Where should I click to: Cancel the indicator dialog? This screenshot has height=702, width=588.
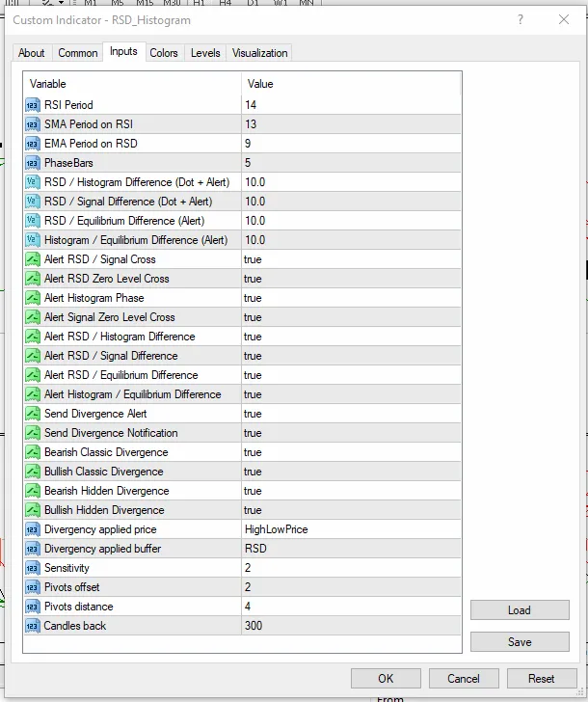click(464, 679)
